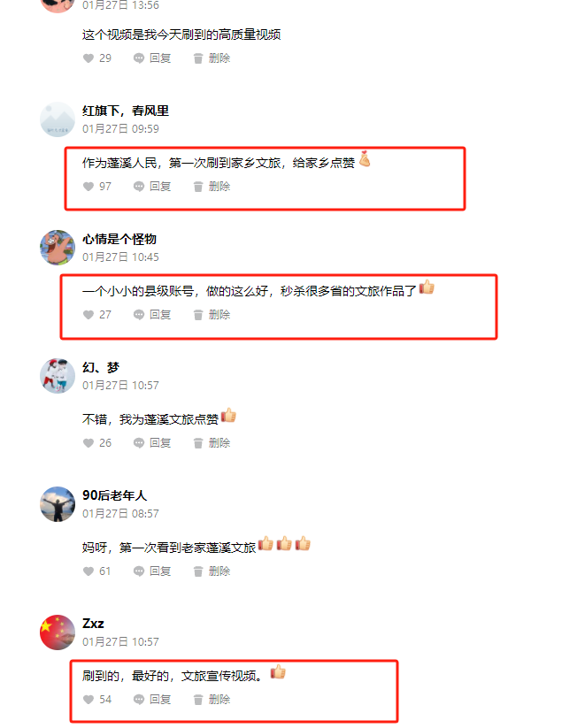Click username 红旗下，春风里
Image resolution: width=585 pixels, height=728 pixels.
click(x=126, y=111)
